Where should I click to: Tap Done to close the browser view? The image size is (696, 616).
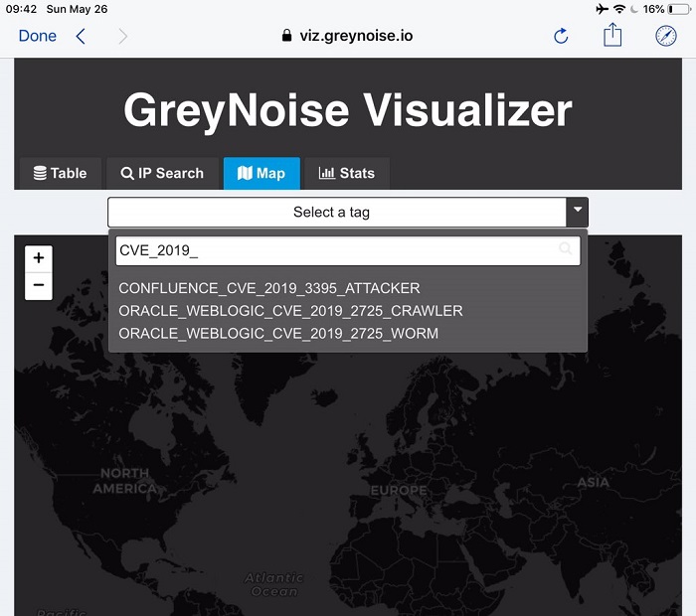(38, 36)
